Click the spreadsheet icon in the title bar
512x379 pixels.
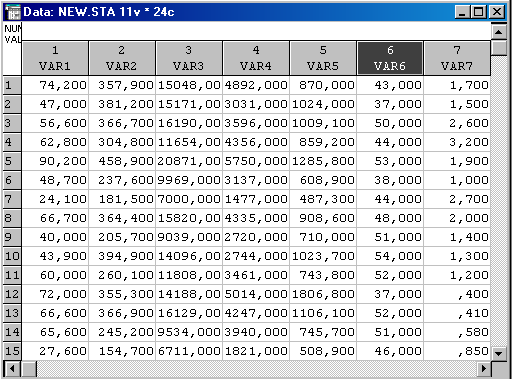pos(13,12)
